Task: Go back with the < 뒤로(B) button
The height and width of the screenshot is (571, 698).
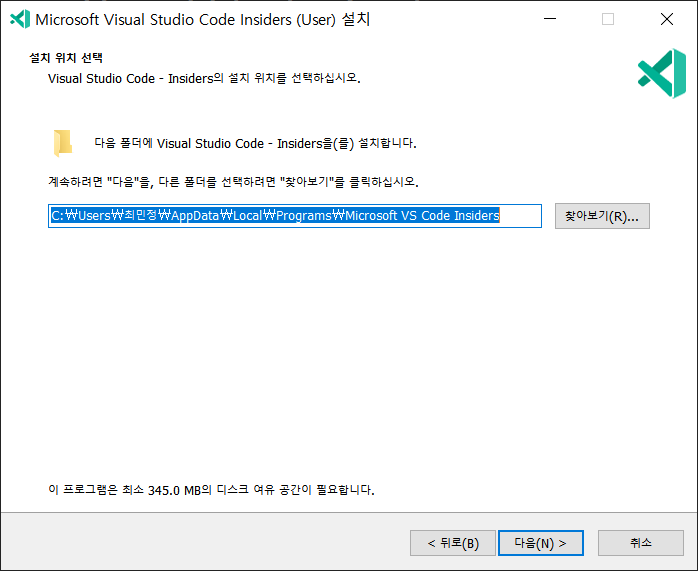Action: point(453,543)
